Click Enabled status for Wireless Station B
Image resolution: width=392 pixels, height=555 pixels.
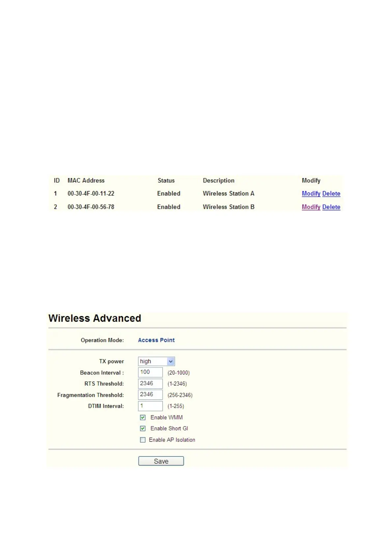click(169, 207)
